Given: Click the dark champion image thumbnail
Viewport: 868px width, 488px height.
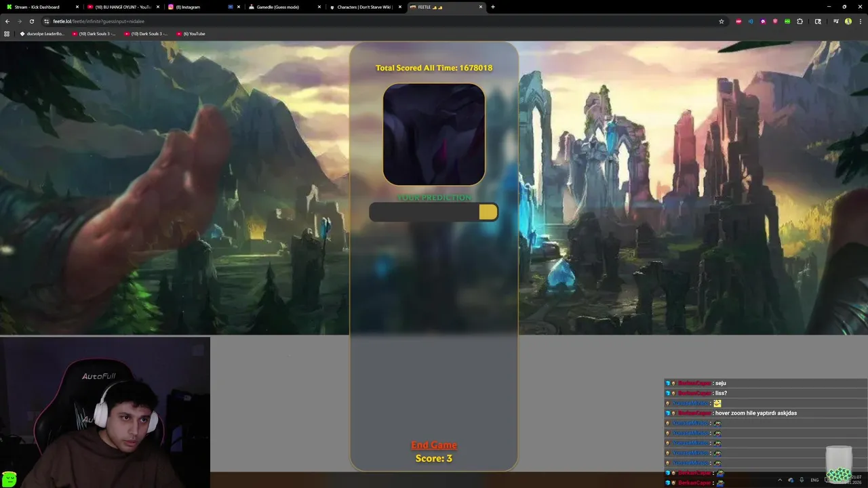Looking at the screenshot, I should point(434,134).
